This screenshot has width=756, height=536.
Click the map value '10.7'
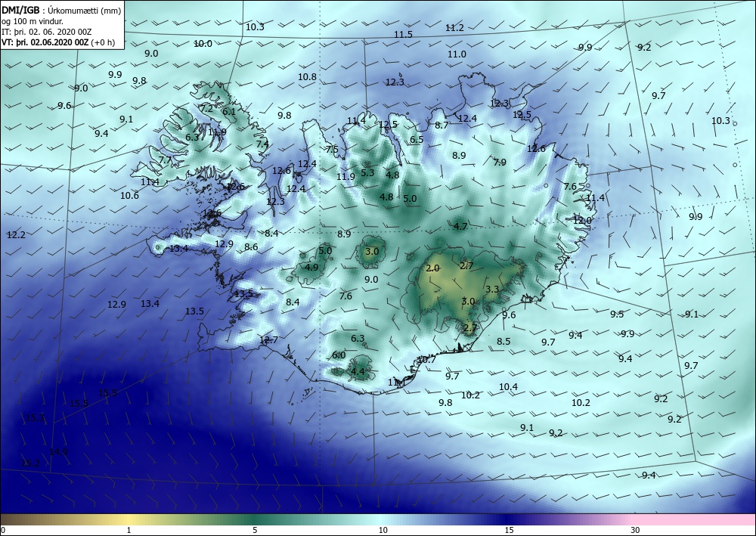[x=426, y=360]
